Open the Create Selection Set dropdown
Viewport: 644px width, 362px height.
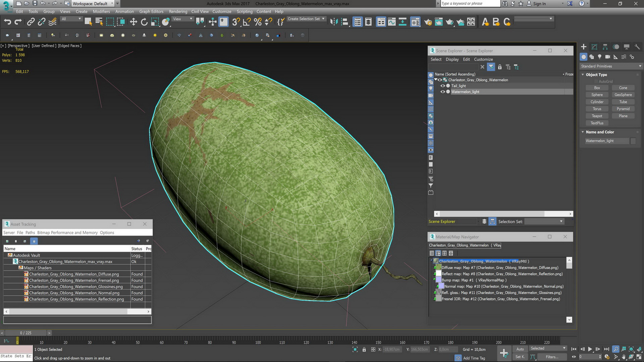[306, 19]
